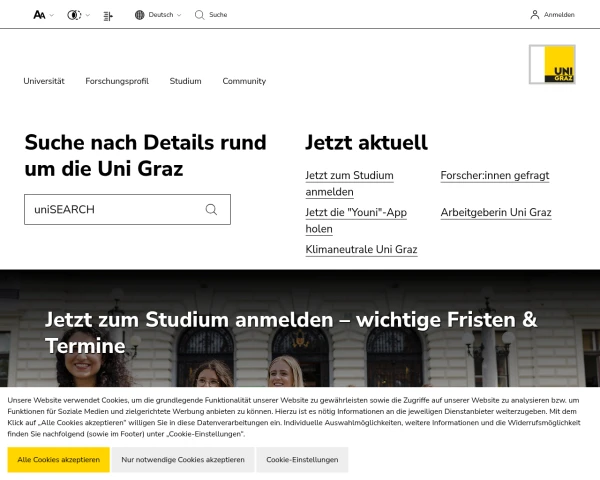
Task: Click the Uni Graz logo
Action: (552, 64)
